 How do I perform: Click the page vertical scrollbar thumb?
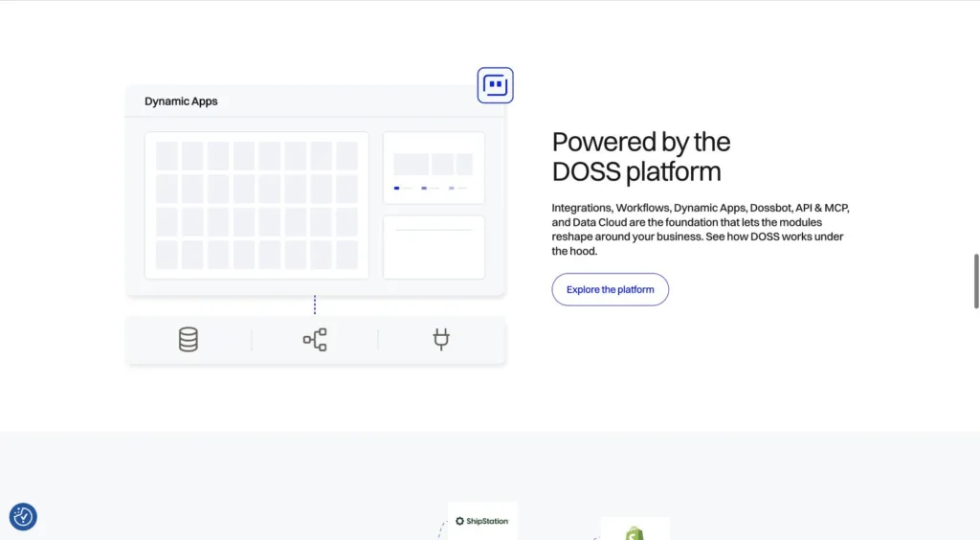click(976, 281)
